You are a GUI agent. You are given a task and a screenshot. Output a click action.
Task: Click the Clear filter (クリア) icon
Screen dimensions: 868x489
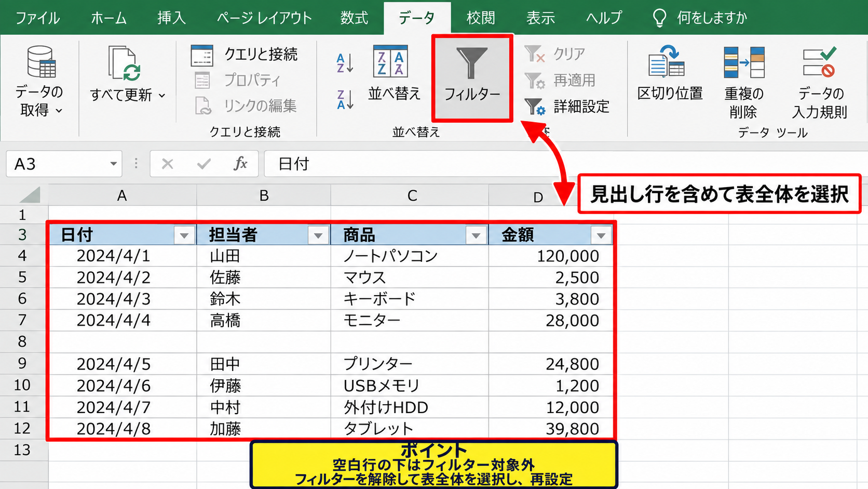pos(534,54)
